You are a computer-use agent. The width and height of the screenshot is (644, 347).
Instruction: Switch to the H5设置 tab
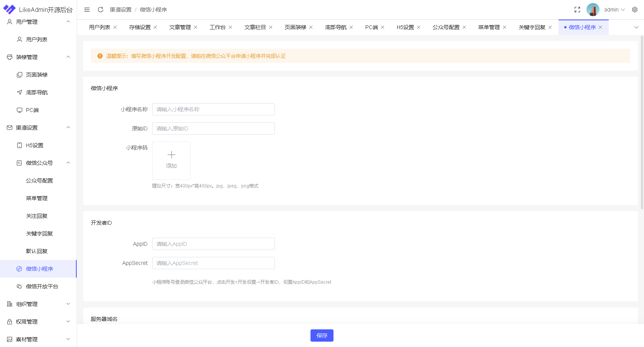[x=405, y=27]
